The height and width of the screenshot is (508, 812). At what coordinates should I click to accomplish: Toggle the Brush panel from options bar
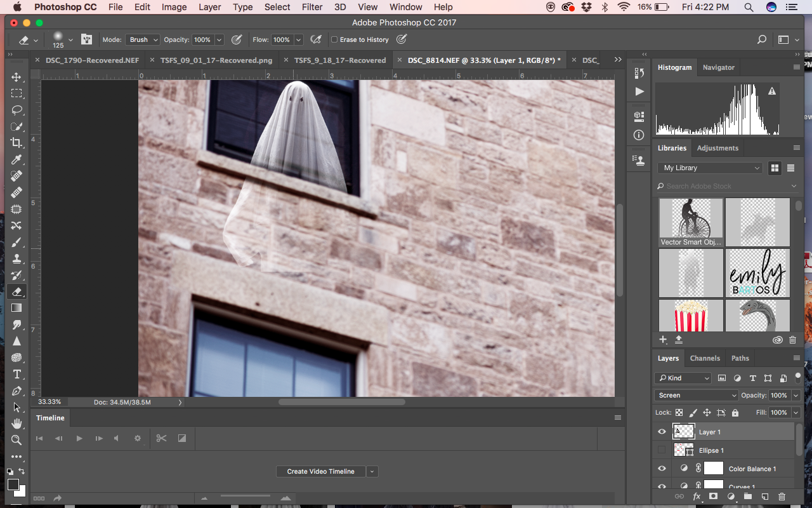86,39
